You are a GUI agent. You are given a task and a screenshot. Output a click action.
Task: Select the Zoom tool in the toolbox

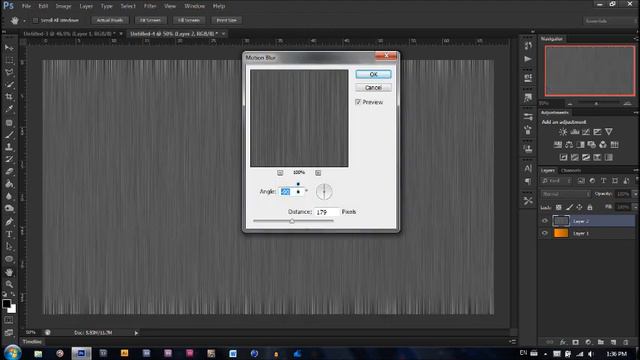pyautogui.click(x=9, y=284)
